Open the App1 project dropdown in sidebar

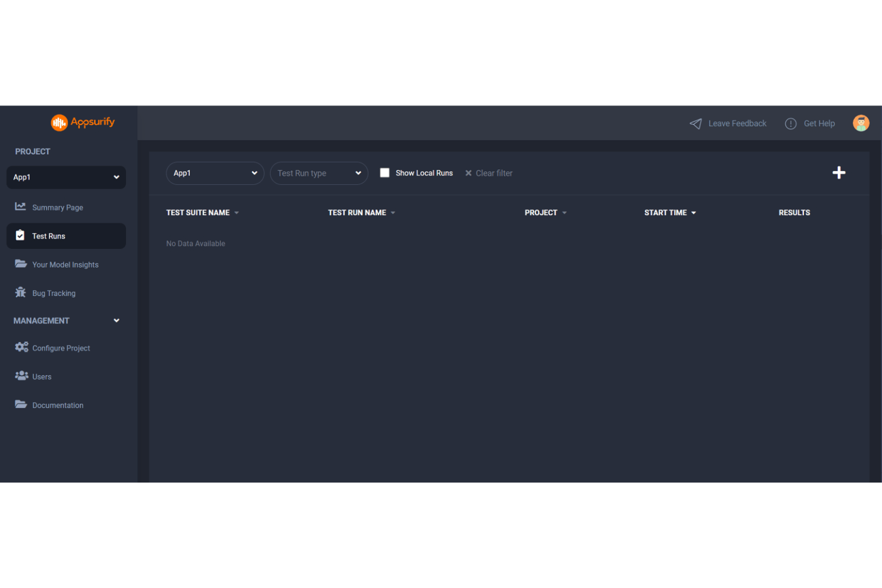coord(66,178)
